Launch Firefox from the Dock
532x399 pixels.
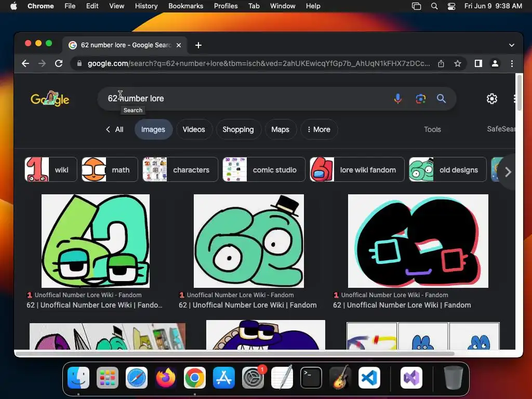tap(166, 378)
